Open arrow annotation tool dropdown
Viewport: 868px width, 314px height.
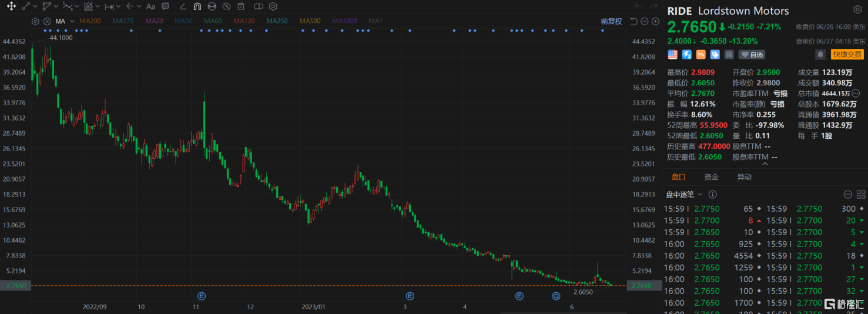tap(139, 6)
